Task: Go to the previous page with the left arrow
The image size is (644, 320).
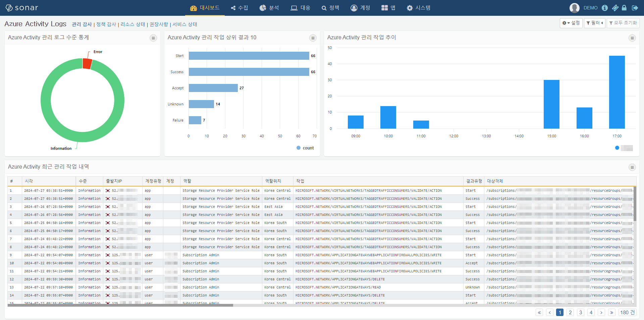Action: (550, 312)
